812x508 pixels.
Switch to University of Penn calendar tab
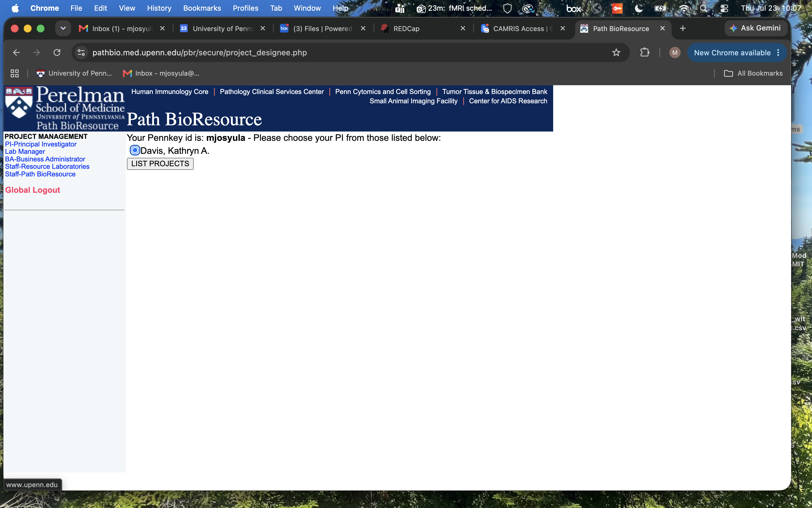click(223, 29)
